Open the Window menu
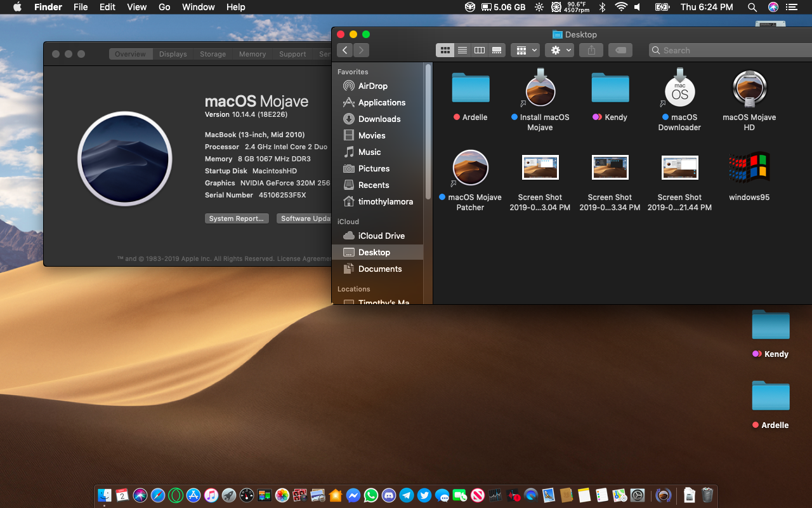 pos(199,7)
